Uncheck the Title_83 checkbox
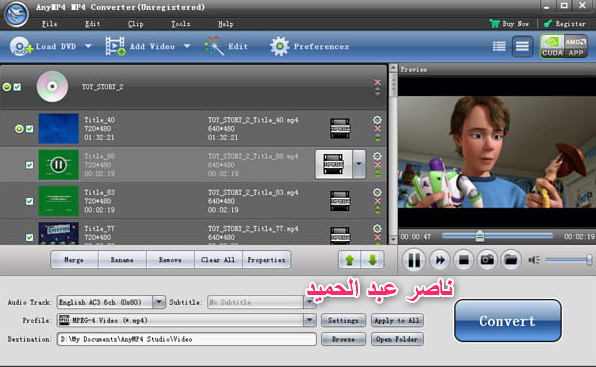The image size is (596, 367). pyautogui.click(x=29, y=201)
